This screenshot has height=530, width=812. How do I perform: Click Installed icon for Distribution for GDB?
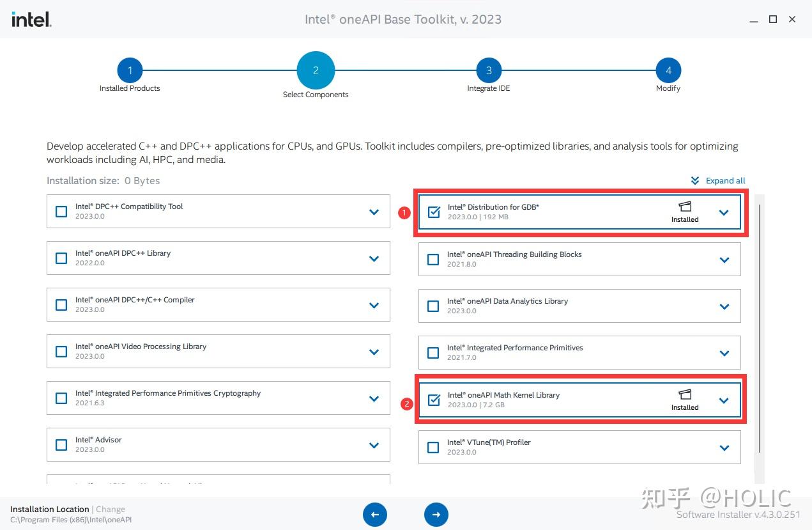pos(685,207)
